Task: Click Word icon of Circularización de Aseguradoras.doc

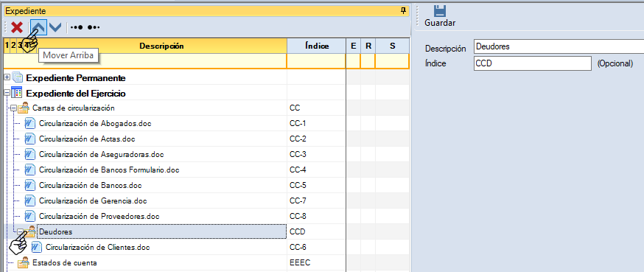Action: point(30,155)
